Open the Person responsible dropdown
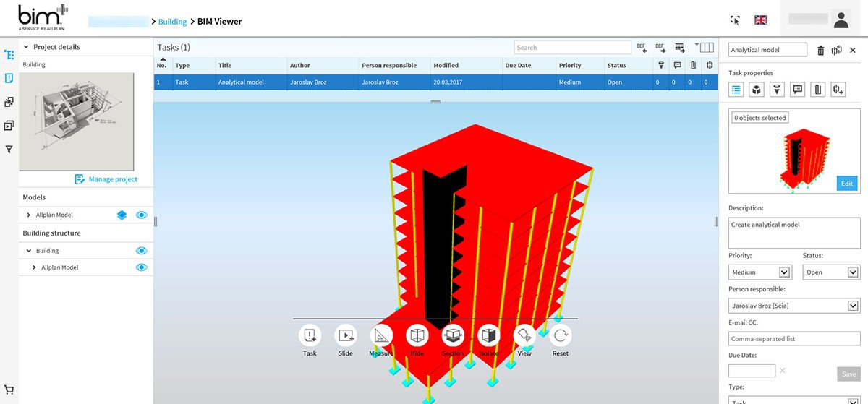The width and height of the screenshot is (868, 404). [794, 306]
